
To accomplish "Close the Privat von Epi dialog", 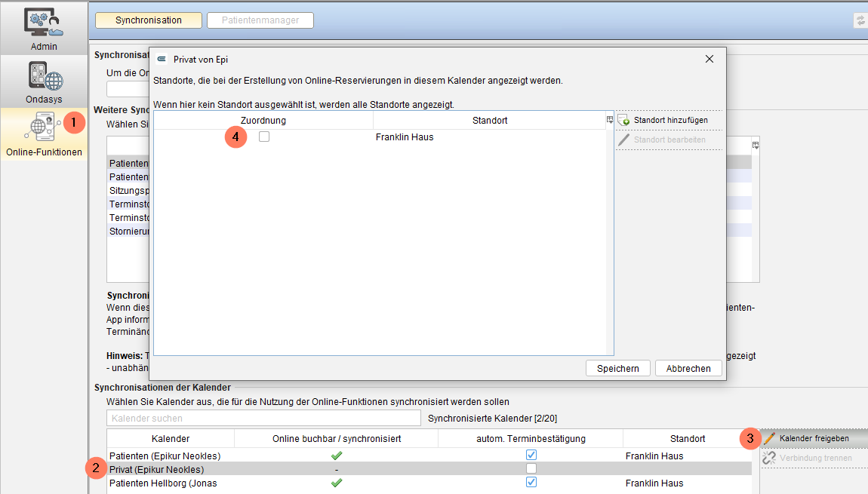I will (709, 59).
